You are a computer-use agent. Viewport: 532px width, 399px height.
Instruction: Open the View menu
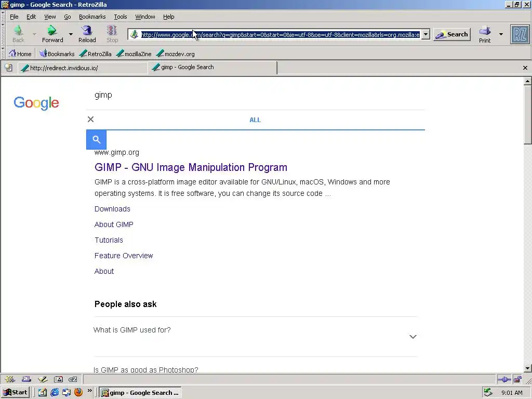click(x=50, y=17)
